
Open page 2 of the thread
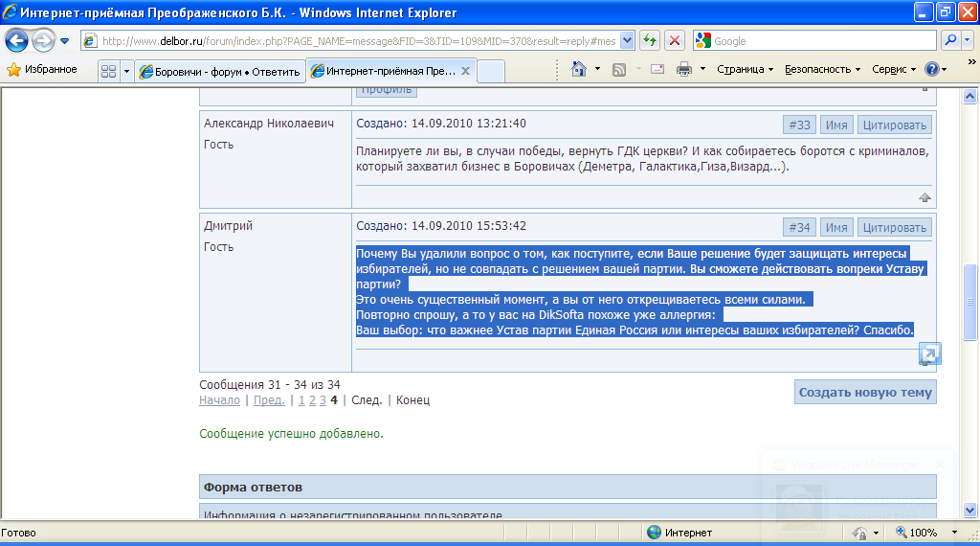[x=313, y=400]
